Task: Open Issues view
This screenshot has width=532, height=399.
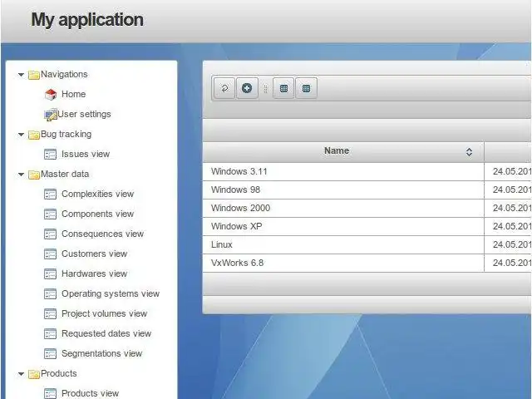Action: click(x=86, y=154)
